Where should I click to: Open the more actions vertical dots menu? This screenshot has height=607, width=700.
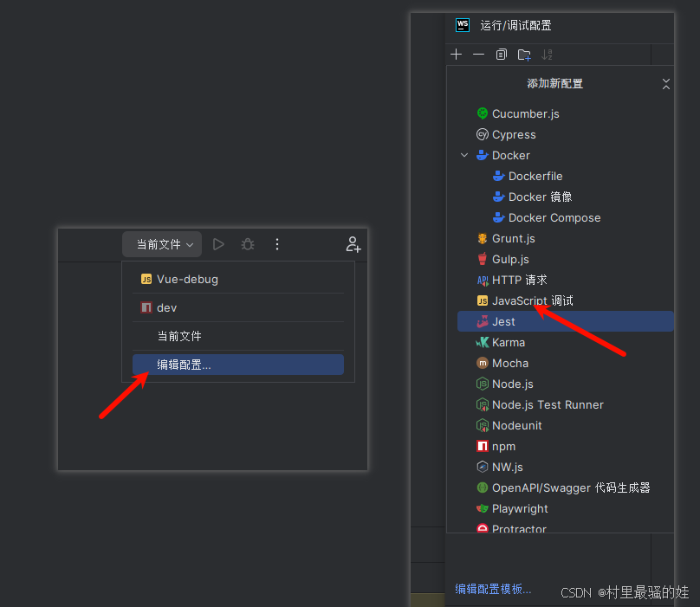pos(277,244)
